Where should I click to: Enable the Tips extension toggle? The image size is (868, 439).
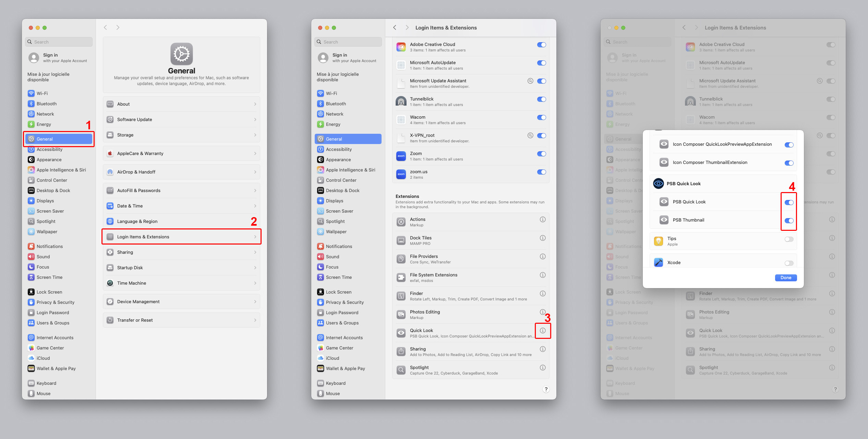pyautogui.click(x=789, y=239)
